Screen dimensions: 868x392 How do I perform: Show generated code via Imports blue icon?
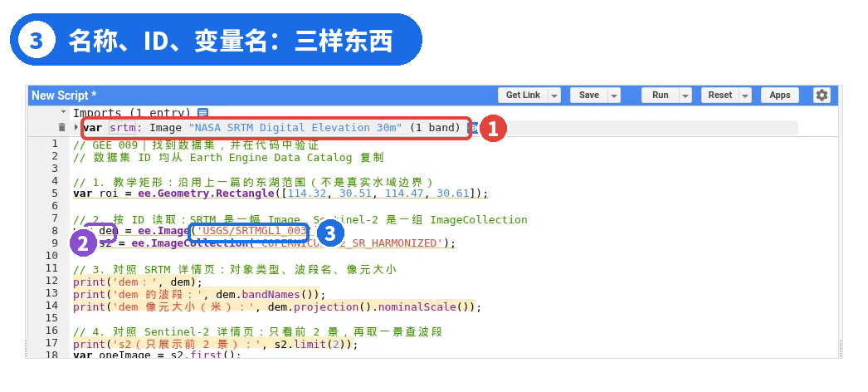(x=202, y=113)
